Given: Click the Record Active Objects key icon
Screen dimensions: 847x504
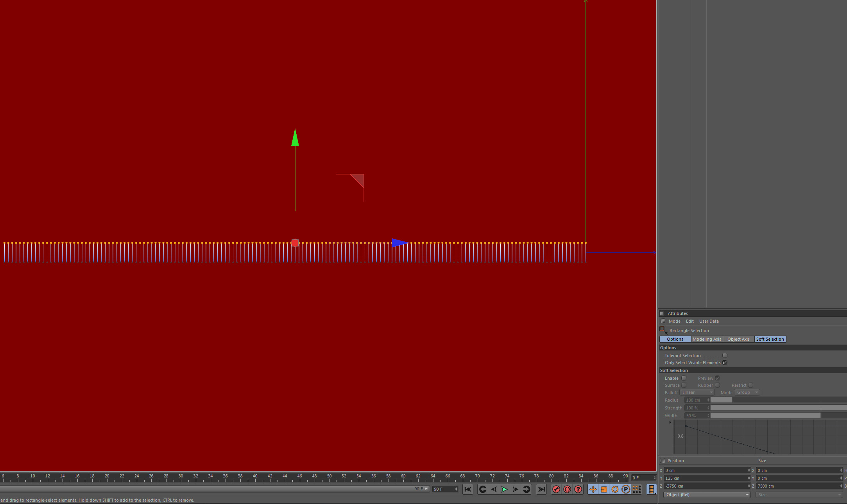Looking at the screenshot, I should click(556, 489).
